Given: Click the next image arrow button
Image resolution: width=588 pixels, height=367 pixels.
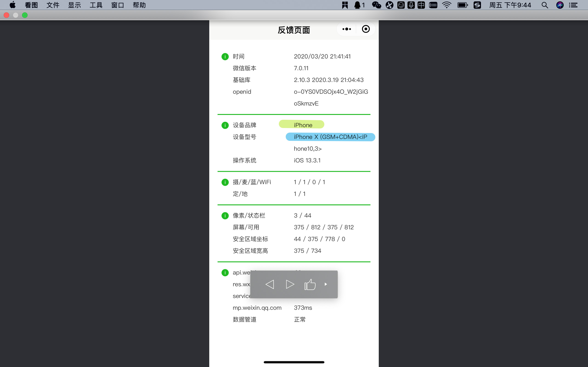Looking at the screenshot, I should click(290, 284).
